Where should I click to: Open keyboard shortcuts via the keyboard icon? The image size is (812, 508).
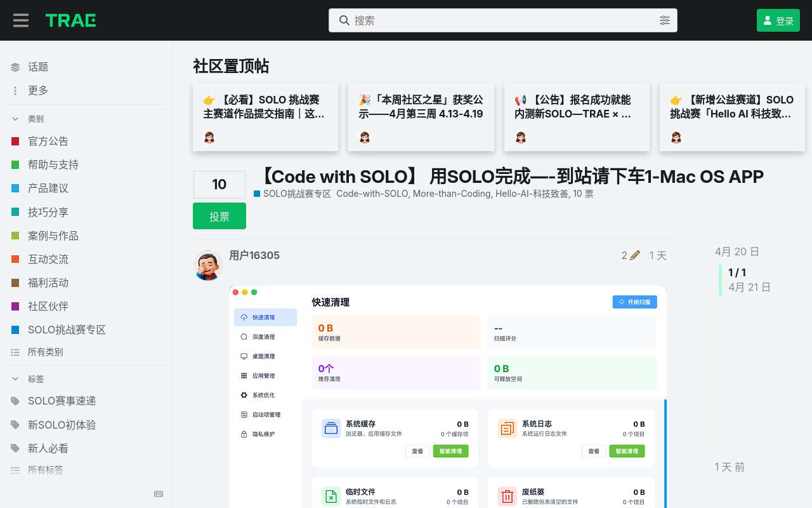(159, 494)
